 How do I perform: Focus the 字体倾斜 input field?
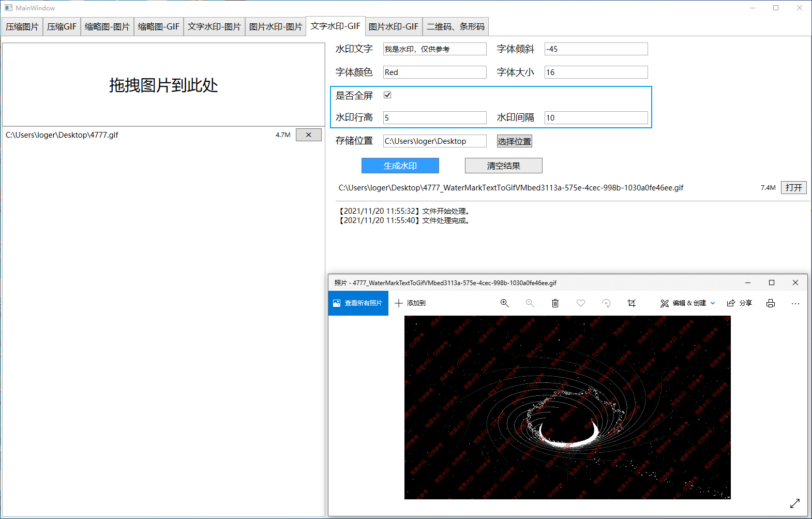[596, 49]
